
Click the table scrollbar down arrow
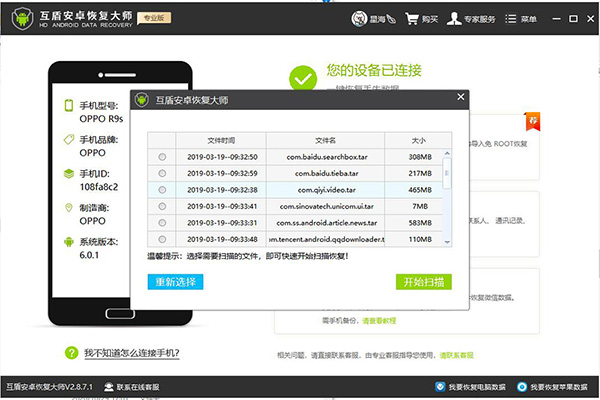click(447, 242)
